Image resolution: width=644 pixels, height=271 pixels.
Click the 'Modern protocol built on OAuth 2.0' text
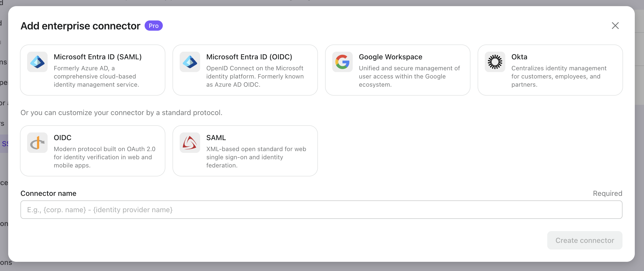click(104, 157)
